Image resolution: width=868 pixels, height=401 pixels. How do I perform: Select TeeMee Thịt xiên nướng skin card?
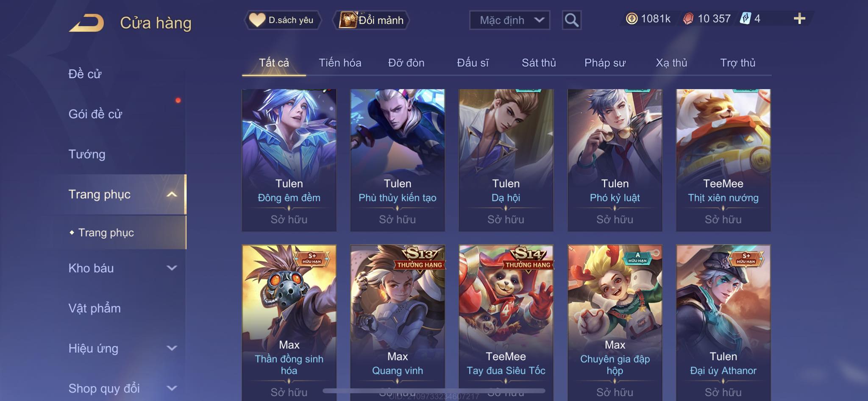point(723,160)
